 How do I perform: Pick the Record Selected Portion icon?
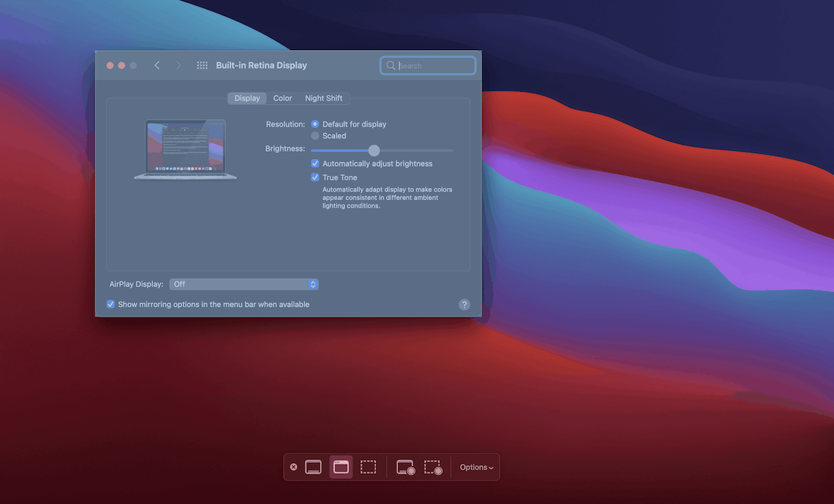433,468
